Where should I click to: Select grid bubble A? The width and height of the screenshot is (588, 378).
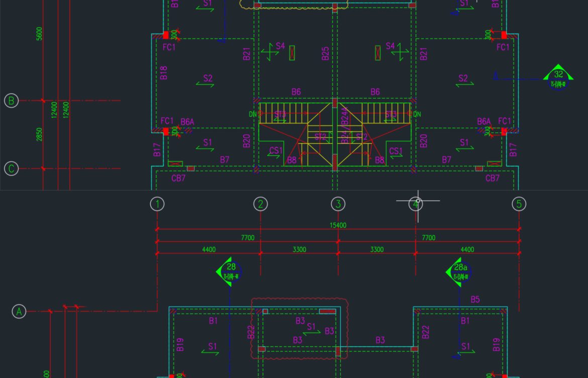(x=19, y=311)
